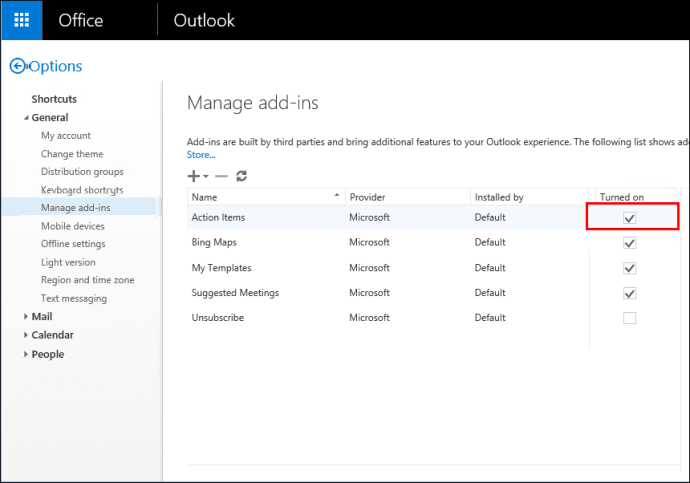
Task: Refresh the add-ins list
Action: (242, 176)
